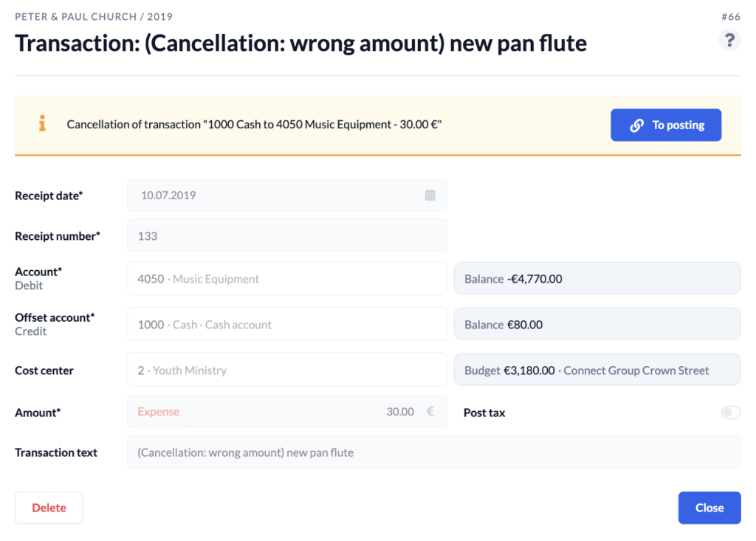
Task: Click the orange info icon in banner
Action: point(42,123)
